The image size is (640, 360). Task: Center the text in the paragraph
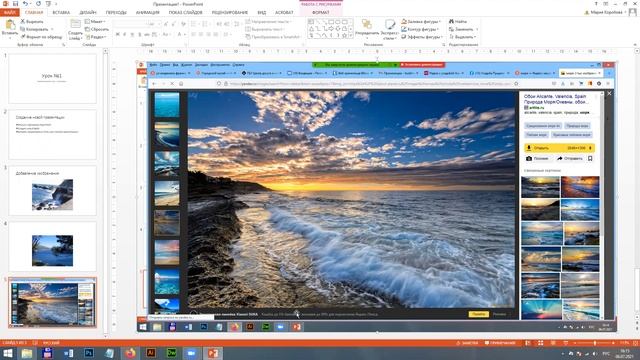[x=201, y=35]
